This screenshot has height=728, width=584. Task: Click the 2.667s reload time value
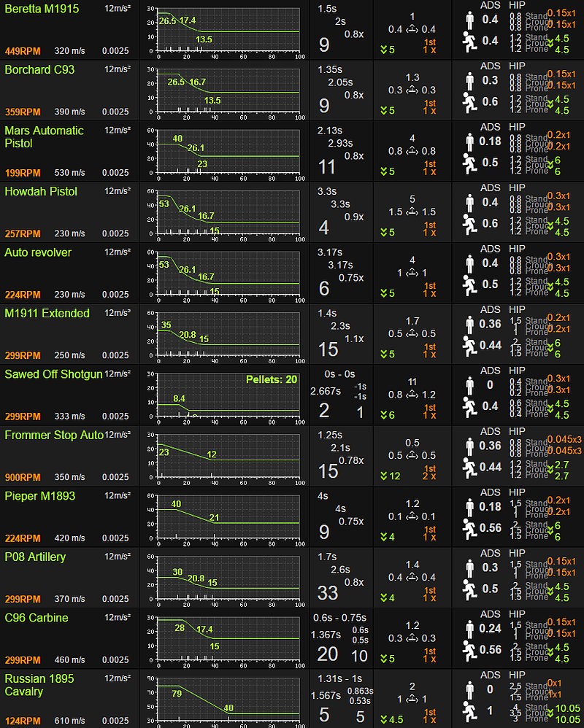(x=326, y=392)
